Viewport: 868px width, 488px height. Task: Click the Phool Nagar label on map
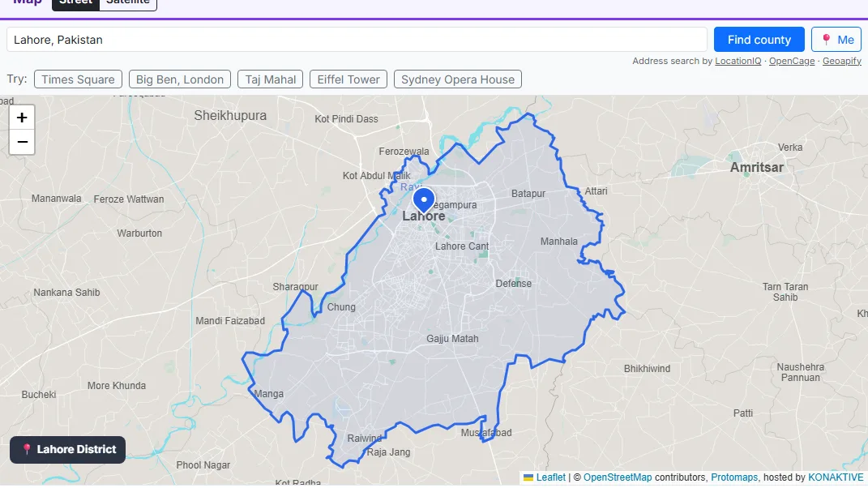click(203, 465)
